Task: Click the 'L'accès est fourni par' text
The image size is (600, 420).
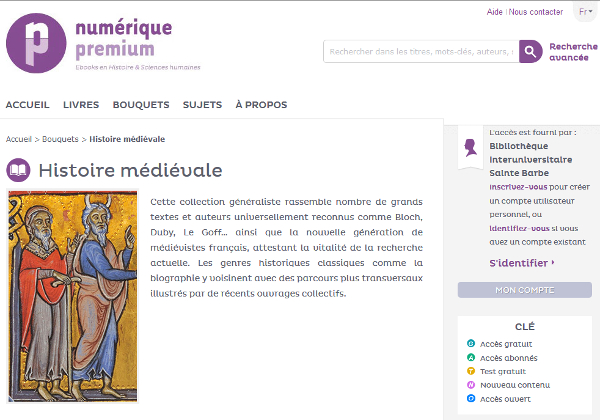Action: click(533, 132)
